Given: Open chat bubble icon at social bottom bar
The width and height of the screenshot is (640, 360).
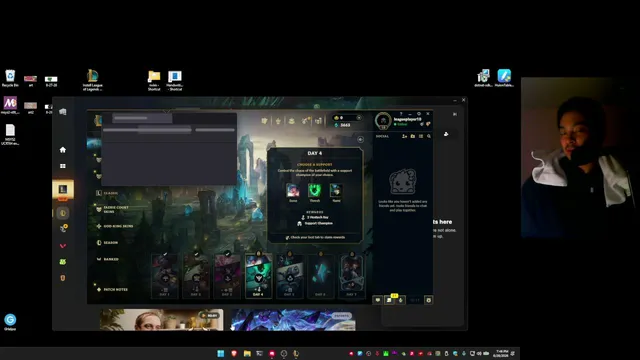Looking at the screenshot, I should 378,300.
